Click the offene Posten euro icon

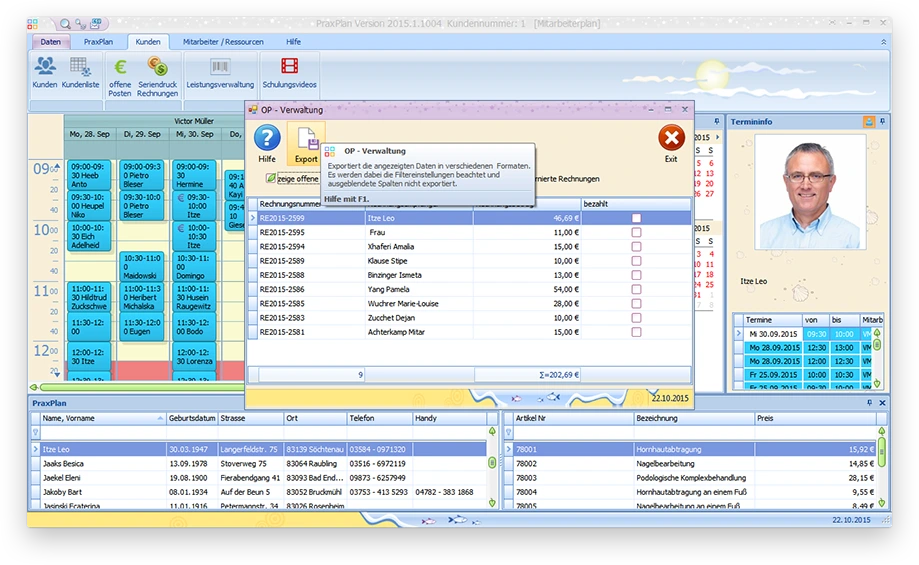[x=120, y=68]
